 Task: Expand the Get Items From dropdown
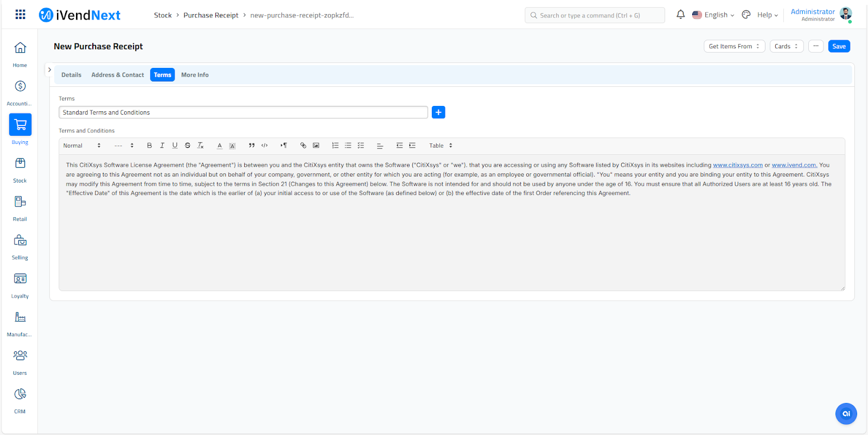[x=734, y=46]
